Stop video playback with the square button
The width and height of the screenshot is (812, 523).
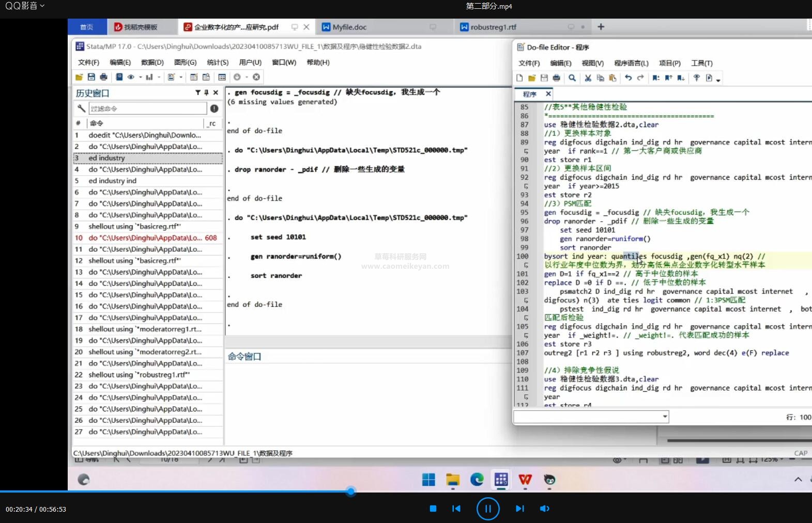tap(433, 509)
